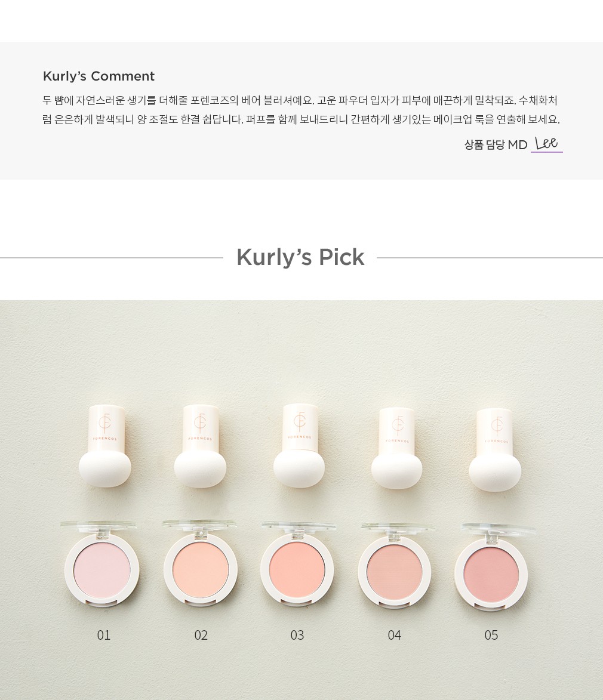Click the shade number 05 label
Image resolution: width=603 pixels, height=700 pixels.
[x=491, y=635]
